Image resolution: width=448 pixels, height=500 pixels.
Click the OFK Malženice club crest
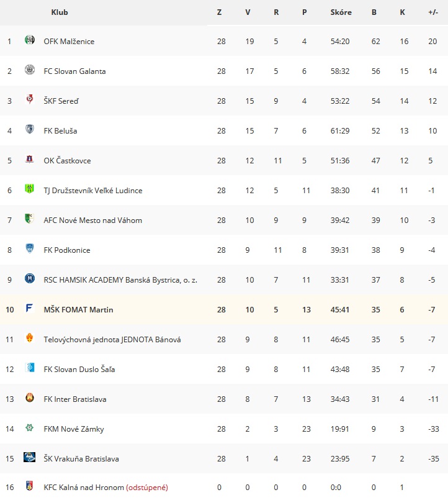click(30, 40)
